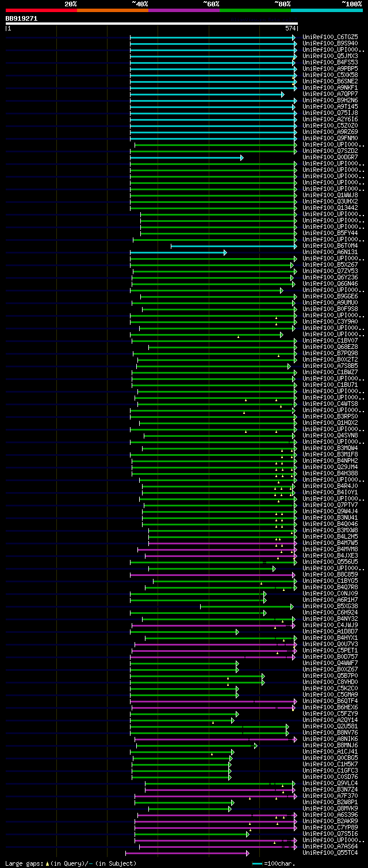Viewport: 368px width, 868px height.
Task: Select the UniRef100_Q5B7P0 label
Action: pyautogui.click(x=330, y=675)
